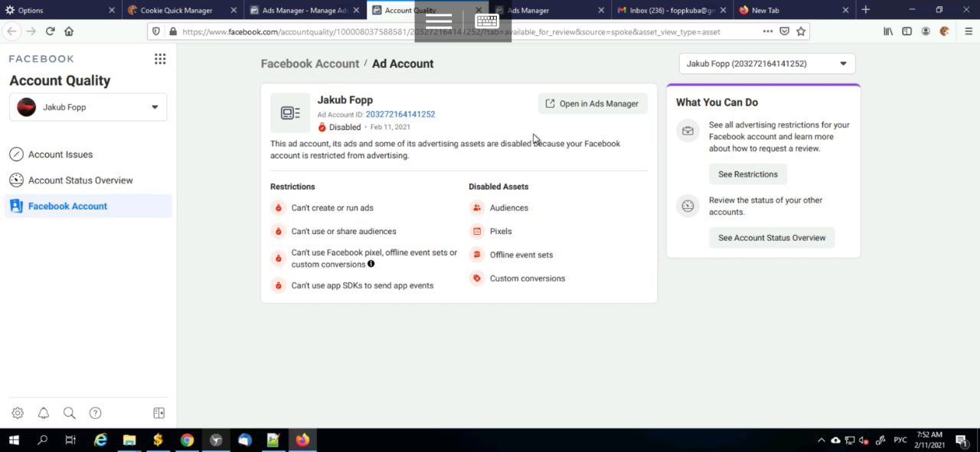The width and height of the screenshot is (980, 452).
Task: Open the help question mark icon
Action: pyautogui.click(x=95, y=413)
